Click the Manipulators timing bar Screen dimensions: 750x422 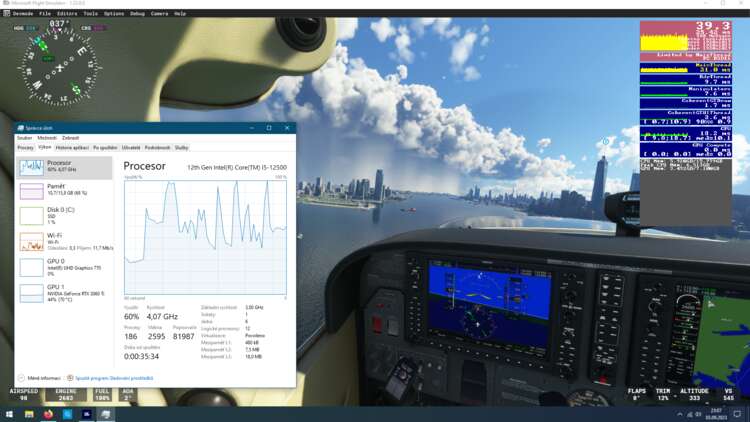click(686, 91)
